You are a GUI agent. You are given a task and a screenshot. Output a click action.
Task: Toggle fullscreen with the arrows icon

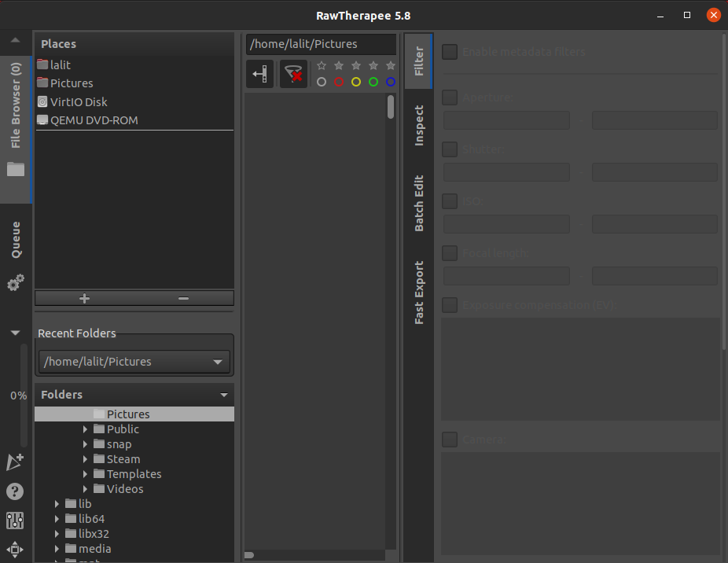point(15,549)
